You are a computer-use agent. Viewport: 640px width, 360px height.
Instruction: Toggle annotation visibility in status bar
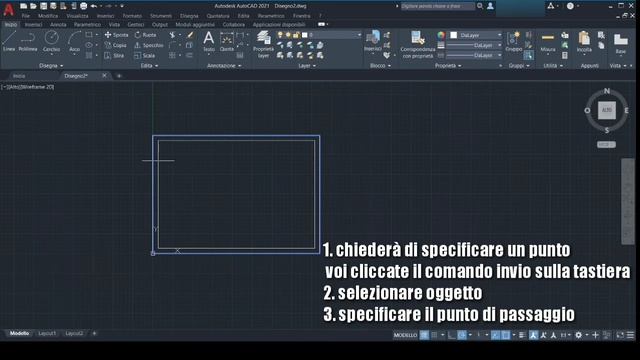tap(533, 335)
